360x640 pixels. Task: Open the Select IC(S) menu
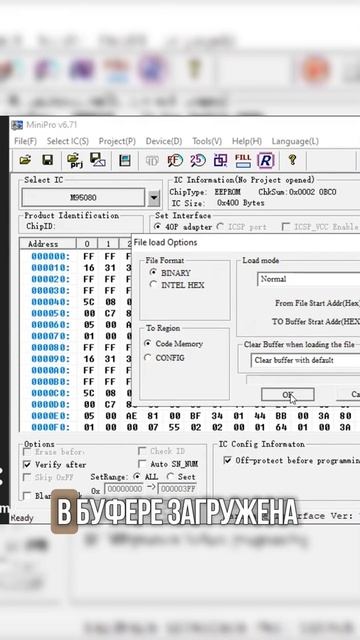(68, 141)
